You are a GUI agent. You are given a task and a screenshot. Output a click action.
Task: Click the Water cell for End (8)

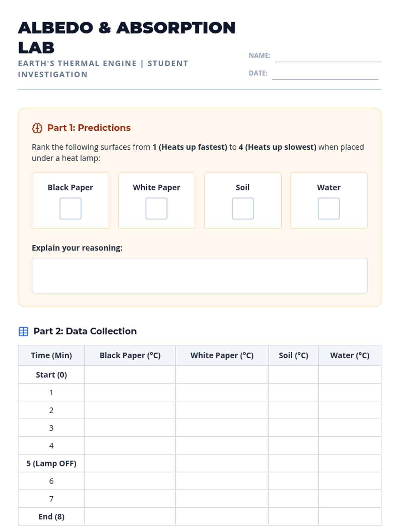(349, 516)
